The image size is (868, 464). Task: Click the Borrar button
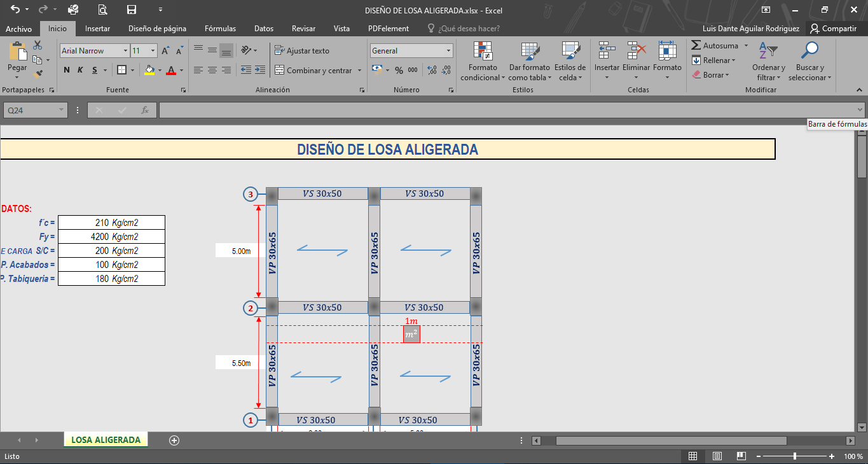tap(710, 74)
